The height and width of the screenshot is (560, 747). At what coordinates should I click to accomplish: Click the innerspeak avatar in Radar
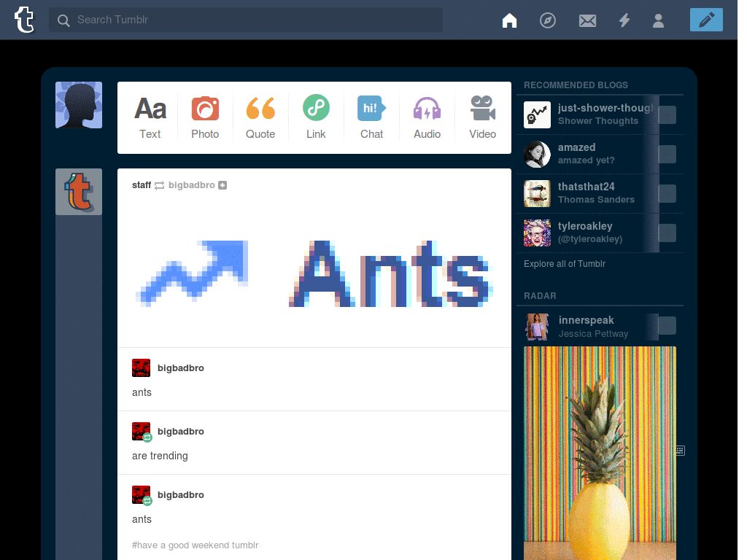point(537,327)
